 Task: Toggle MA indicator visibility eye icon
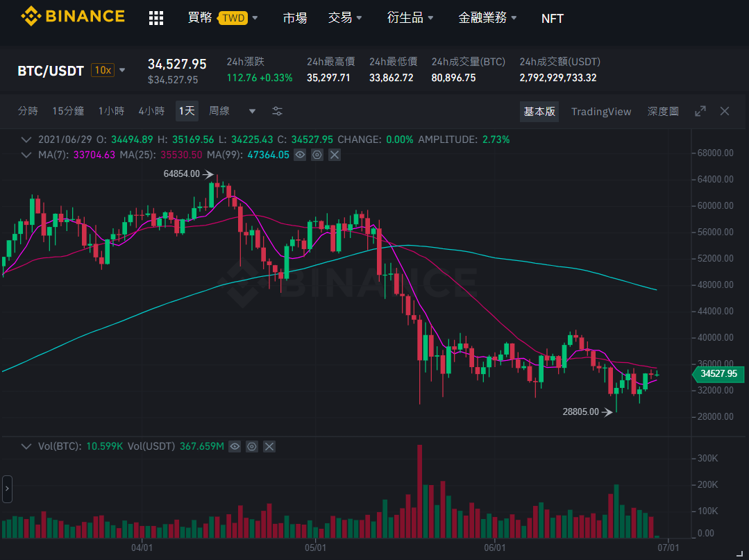pyautogui.click(x=299, y=155)
